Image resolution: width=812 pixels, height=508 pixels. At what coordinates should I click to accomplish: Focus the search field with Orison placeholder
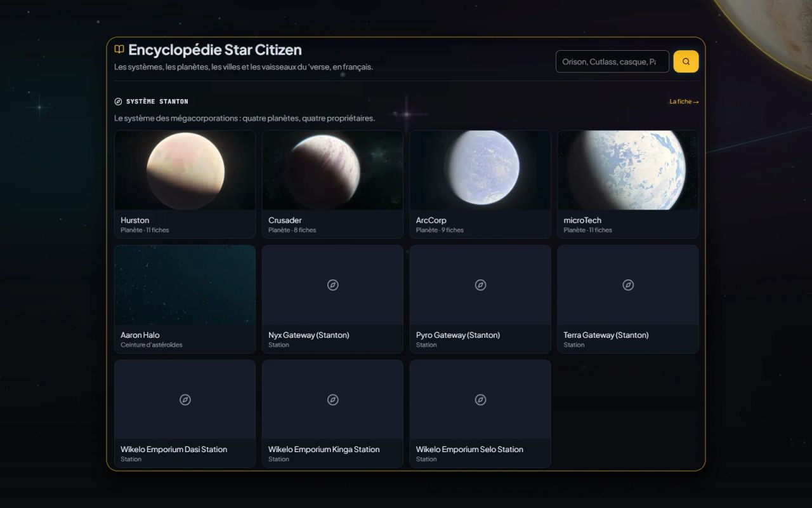click(x=612, y=62)
